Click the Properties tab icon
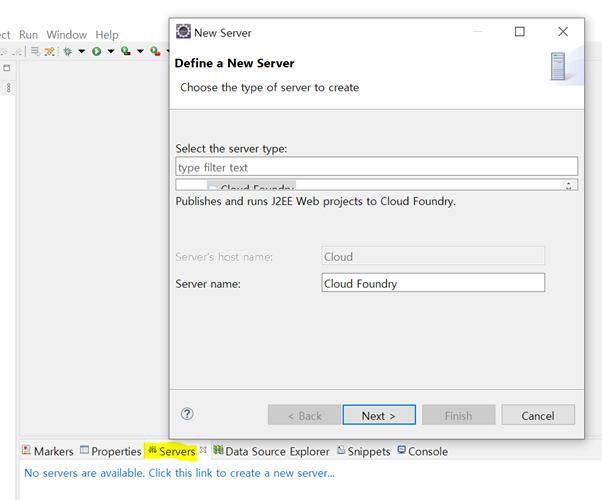The width and height of the screenshot is (602, 500). [84, 450]
